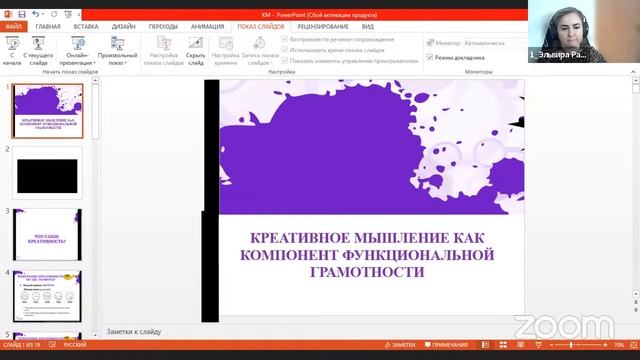Start Slide Show icon in status bar

coord(538,345)
